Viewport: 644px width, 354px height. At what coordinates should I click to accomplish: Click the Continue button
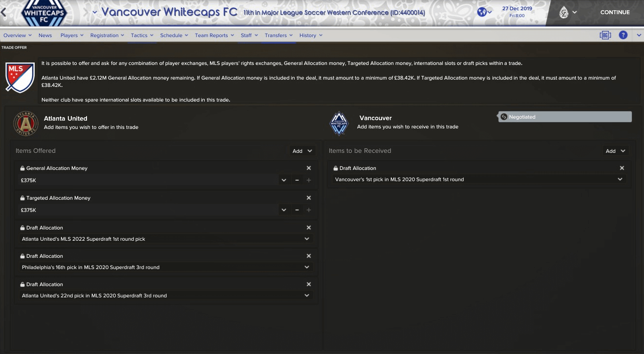[x=615, y=12]
